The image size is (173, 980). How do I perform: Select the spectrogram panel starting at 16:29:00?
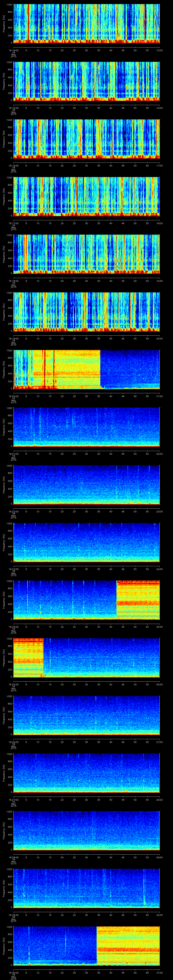coord(87,888)
